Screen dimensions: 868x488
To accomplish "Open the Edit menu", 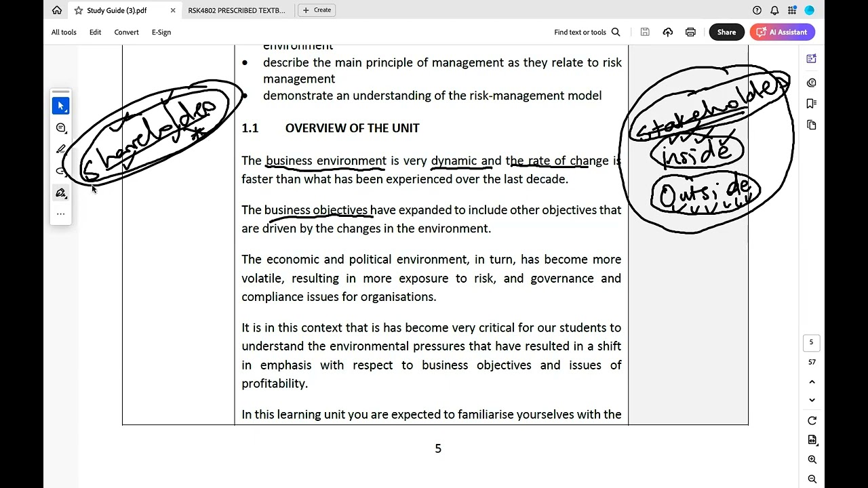I will tap(95, 32).
